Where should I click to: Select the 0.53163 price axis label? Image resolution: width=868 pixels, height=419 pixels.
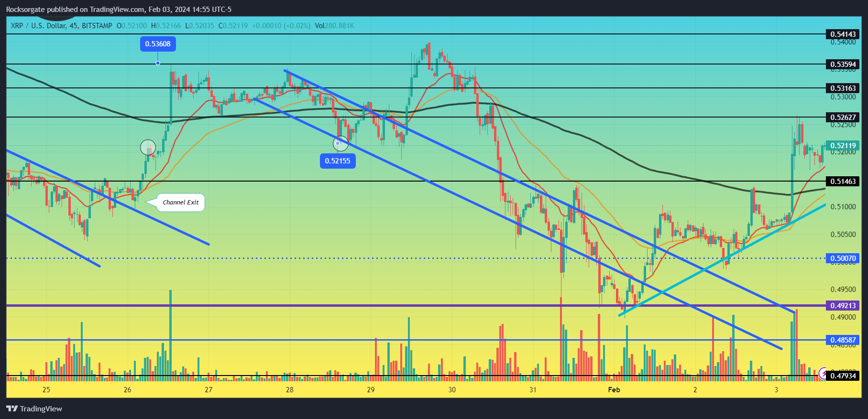coord(843,88)
